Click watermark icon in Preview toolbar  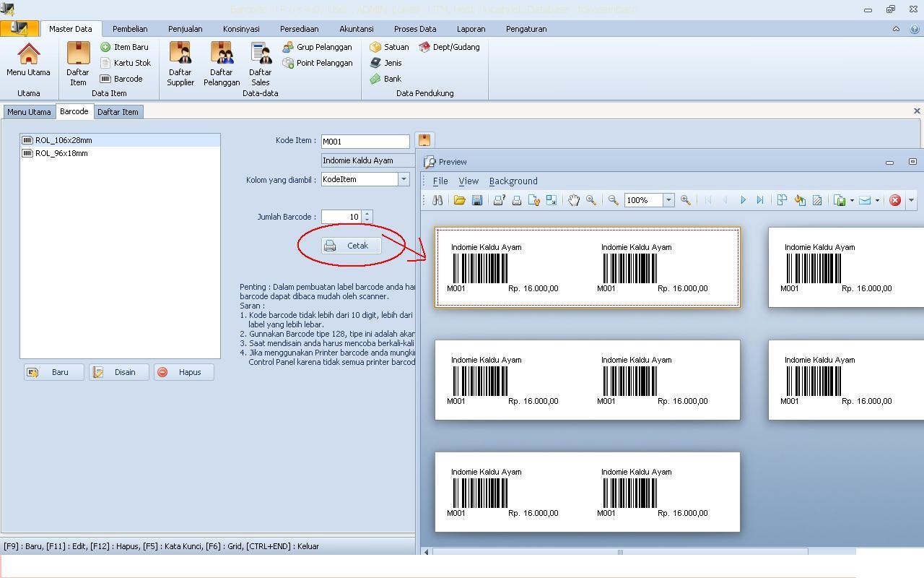pos(817,200)
